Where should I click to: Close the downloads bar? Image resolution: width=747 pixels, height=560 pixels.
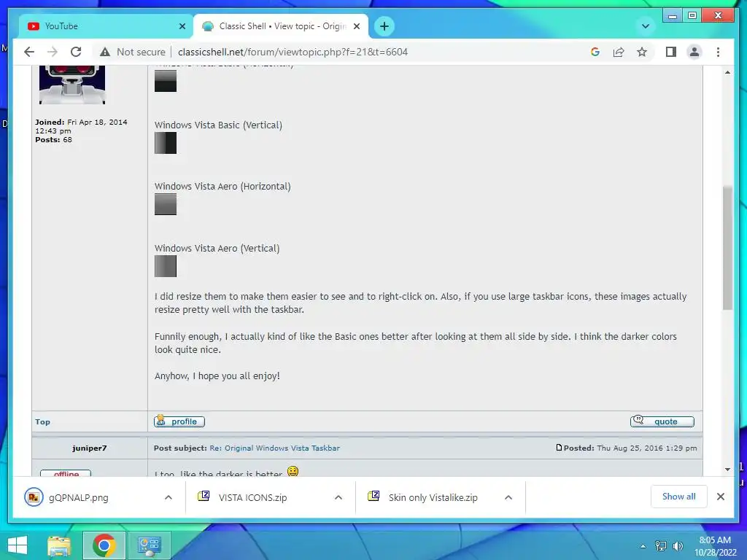click(721, 497)
